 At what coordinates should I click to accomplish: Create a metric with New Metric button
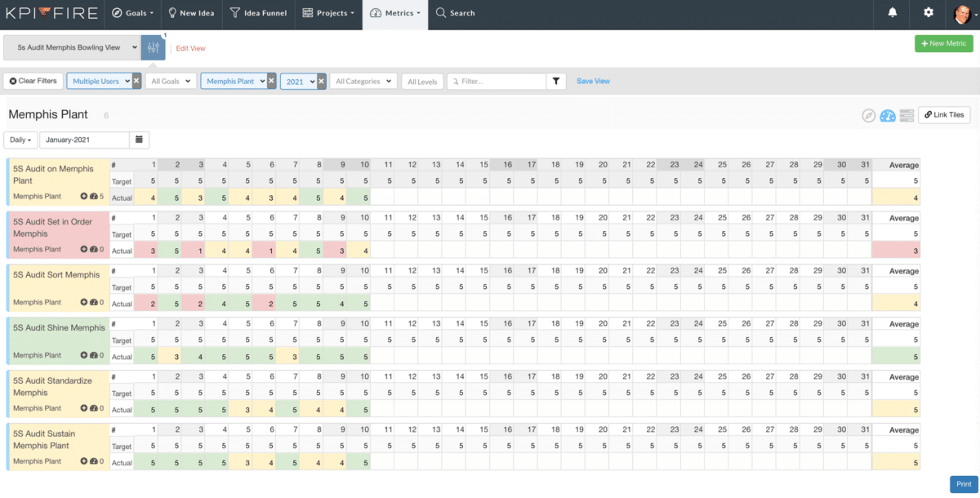click(943, 43)
